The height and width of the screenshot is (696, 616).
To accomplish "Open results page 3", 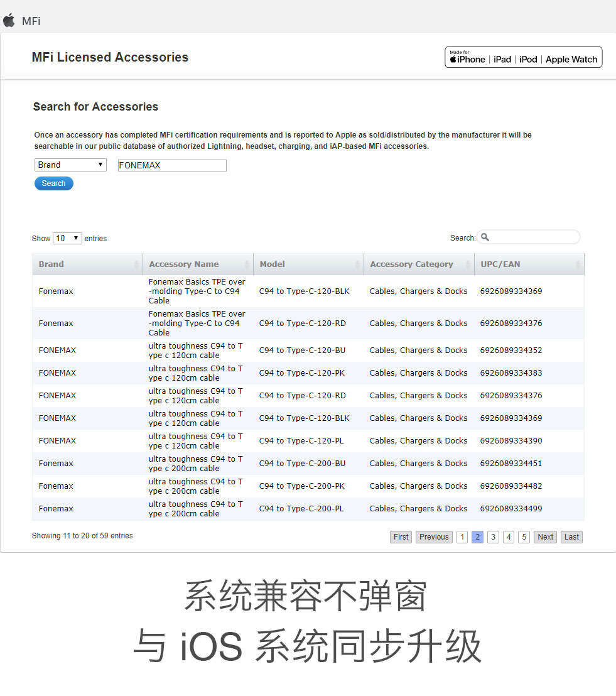I will pos(493,537).
